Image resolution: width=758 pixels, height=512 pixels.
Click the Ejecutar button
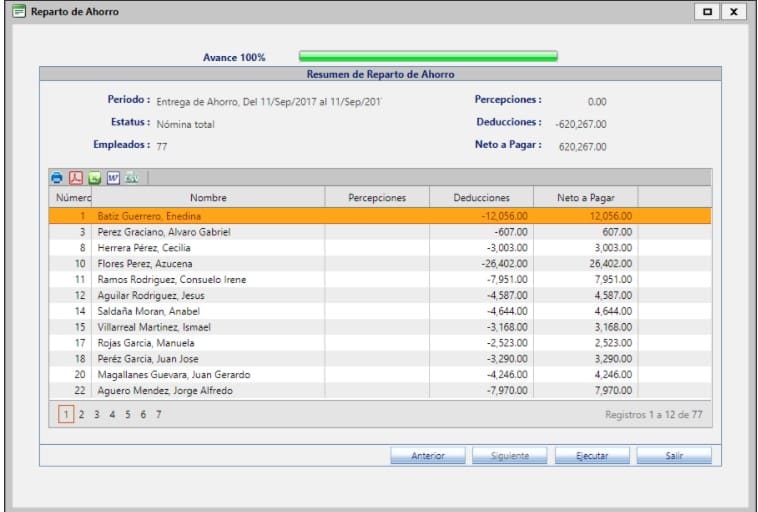[592, 456]
